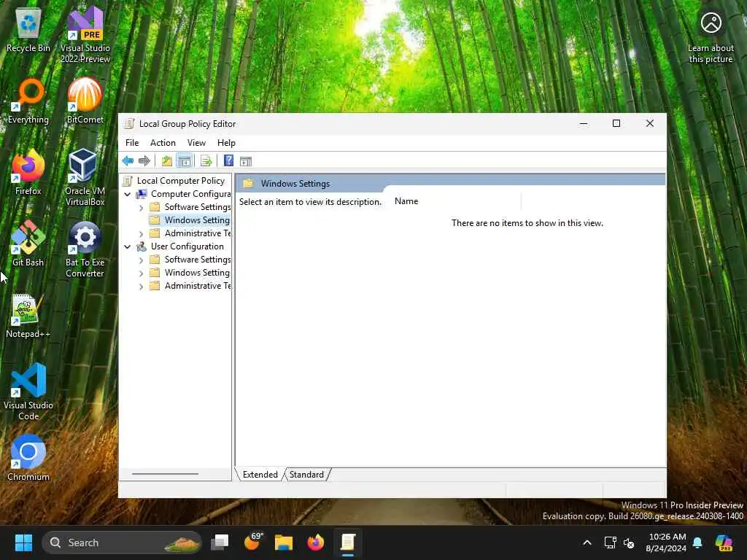The height and width of the screenshot is (560, 747).
Task: Toggle Show/Hide Action Pane toolbar icon
Action: [246, 161]
